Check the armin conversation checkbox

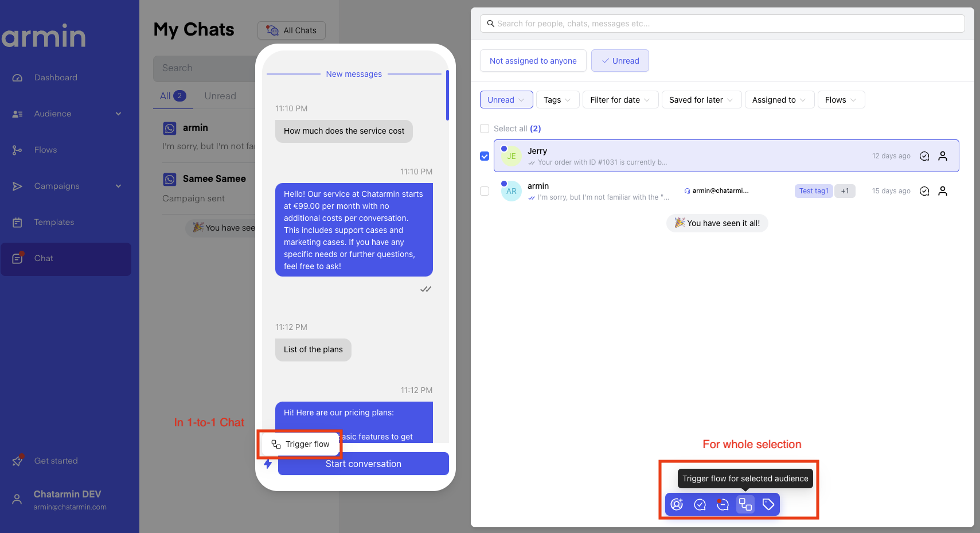pos(485,191)
